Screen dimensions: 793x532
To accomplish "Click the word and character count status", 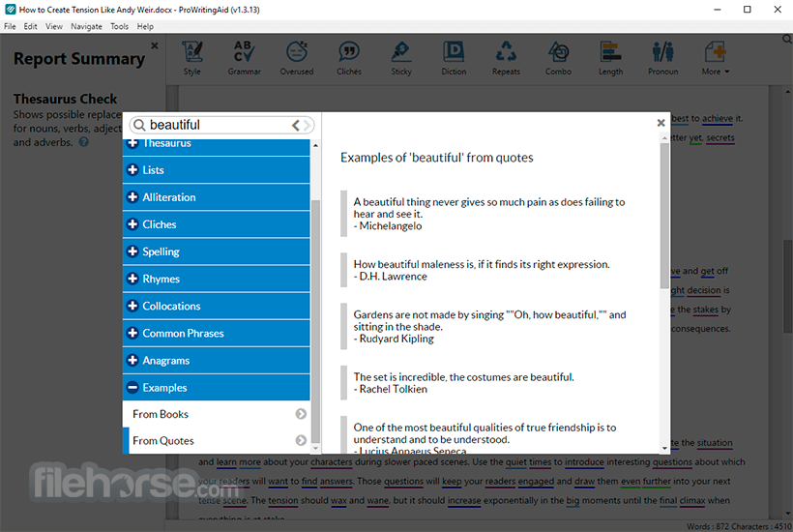I will [x=739, y=526].
